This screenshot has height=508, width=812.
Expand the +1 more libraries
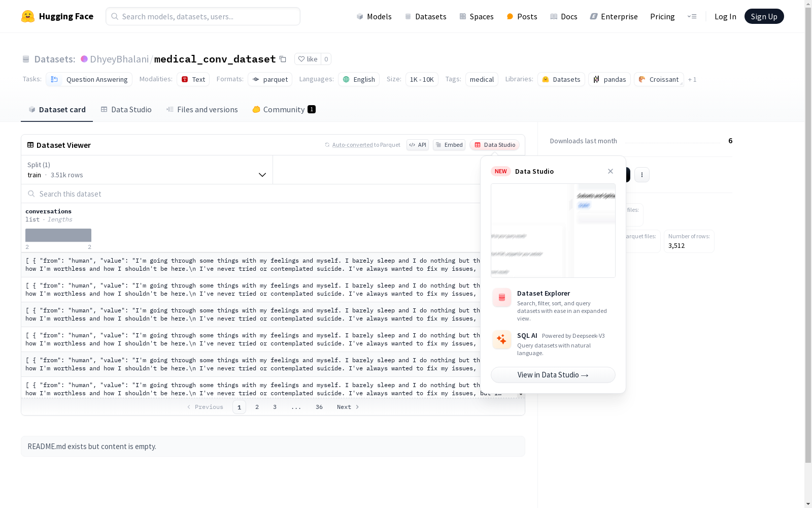[x=692, y=79]
